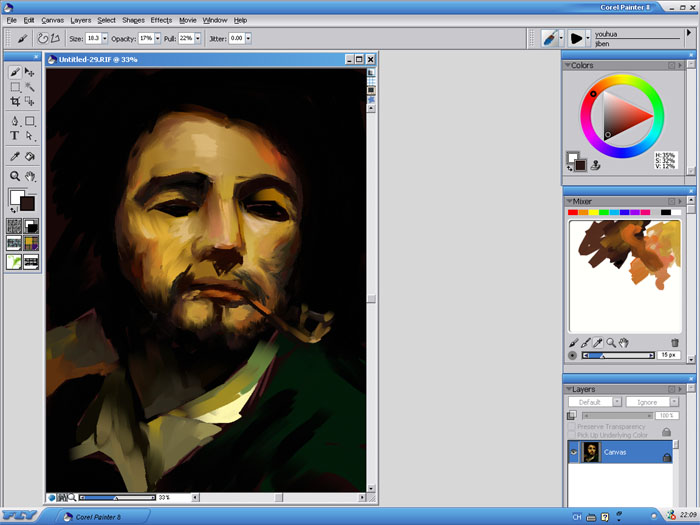Open the Opacity value dropdown
The image size is (700, 525).
[x=158, y=38]
